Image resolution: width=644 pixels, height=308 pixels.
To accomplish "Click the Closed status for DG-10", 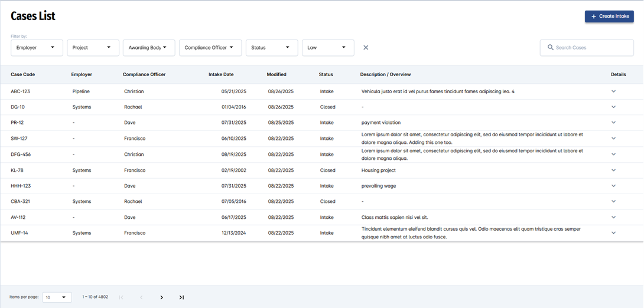I will pyautogui.click(x=328, y=107).
